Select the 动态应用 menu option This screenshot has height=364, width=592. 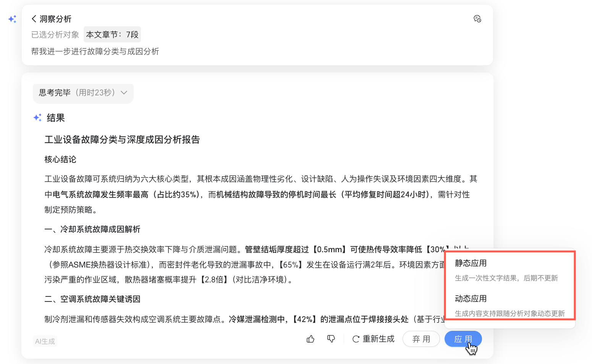510,306
